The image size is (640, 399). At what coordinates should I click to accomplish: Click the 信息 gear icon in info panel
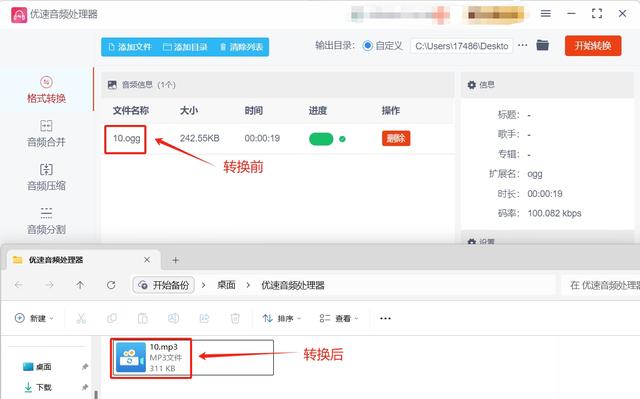pos(471,85)
